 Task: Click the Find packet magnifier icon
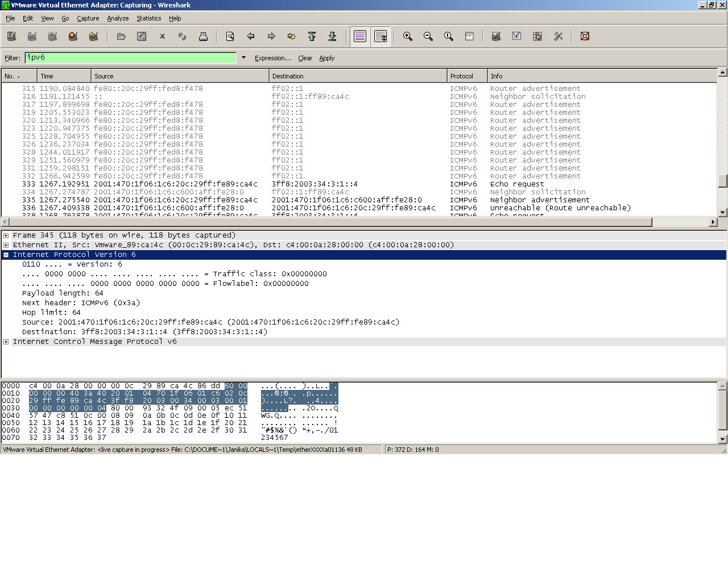tap(230, 36)
